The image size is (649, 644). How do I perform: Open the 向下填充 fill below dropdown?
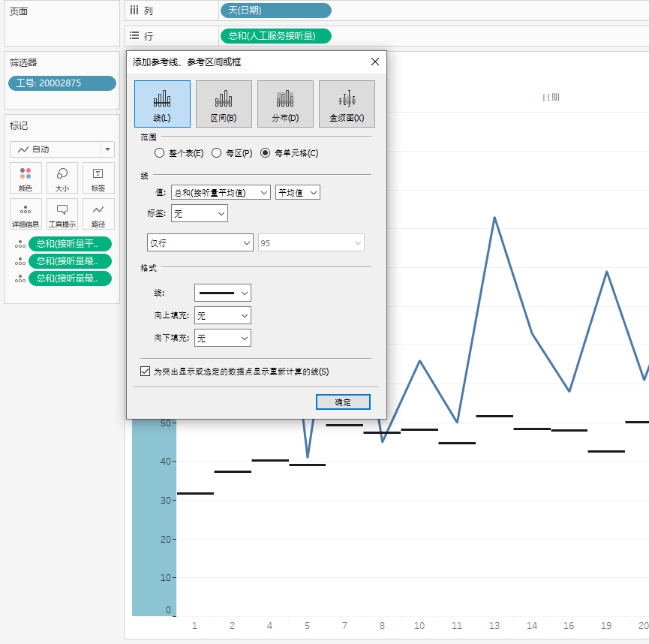[x=223, y=339]
